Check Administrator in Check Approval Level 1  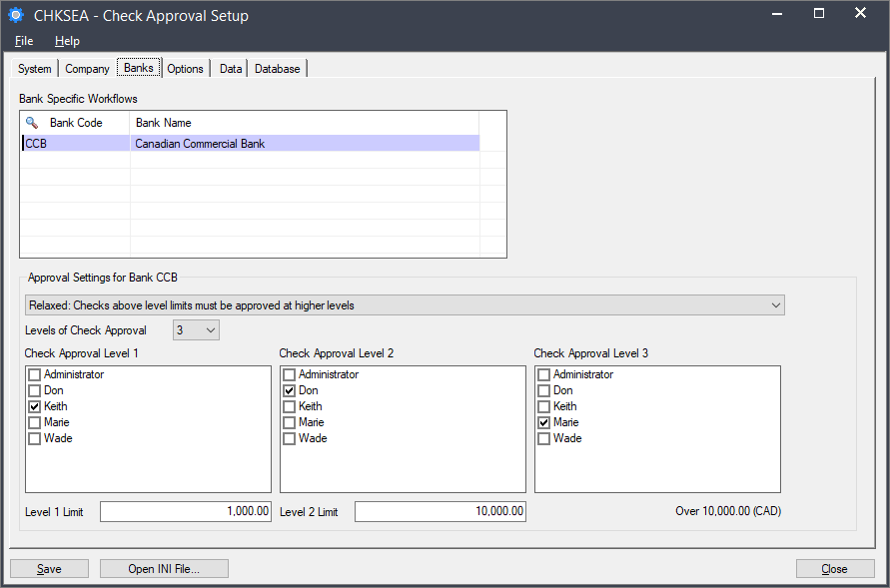(x=35, y=374)
